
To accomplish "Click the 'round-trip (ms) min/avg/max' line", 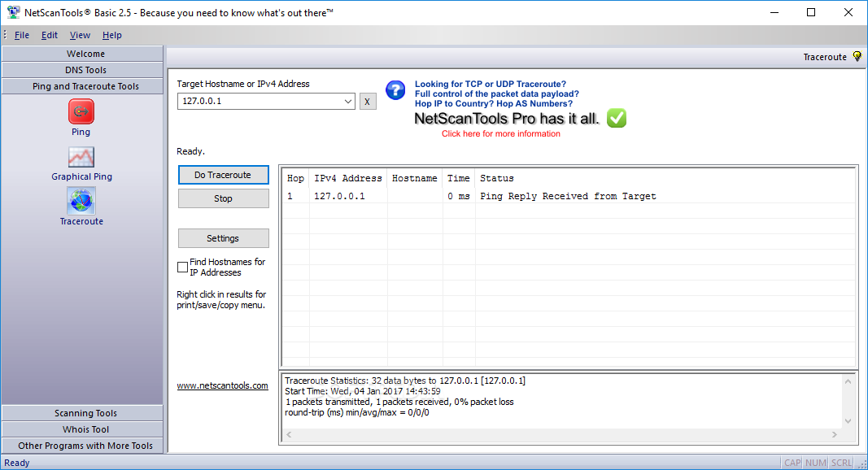I will point(357,412).
